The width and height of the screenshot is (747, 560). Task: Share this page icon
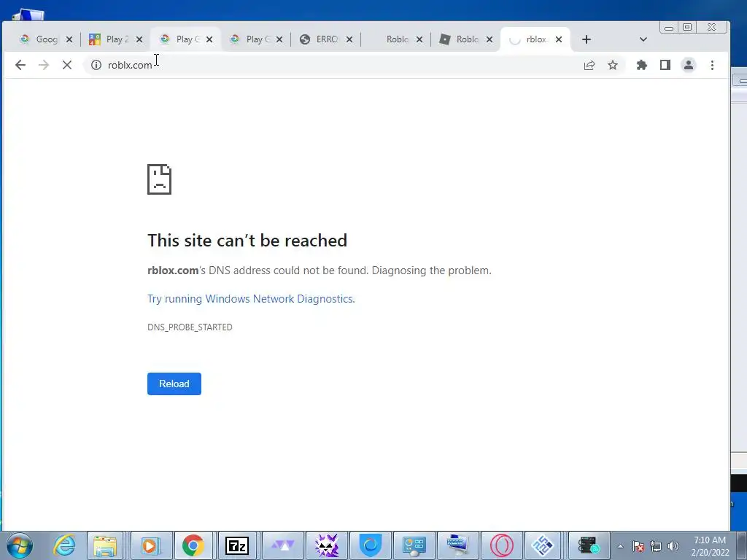[589, 65]
